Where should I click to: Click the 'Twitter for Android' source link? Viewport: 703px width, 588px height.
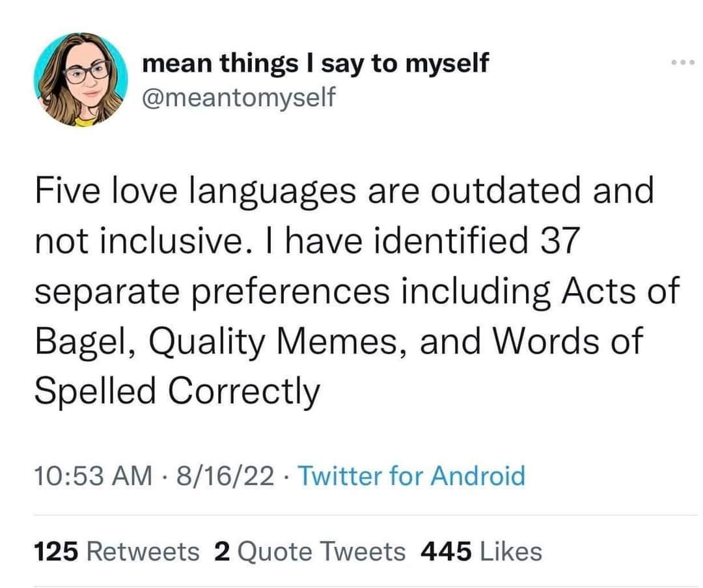click(413, 476)
